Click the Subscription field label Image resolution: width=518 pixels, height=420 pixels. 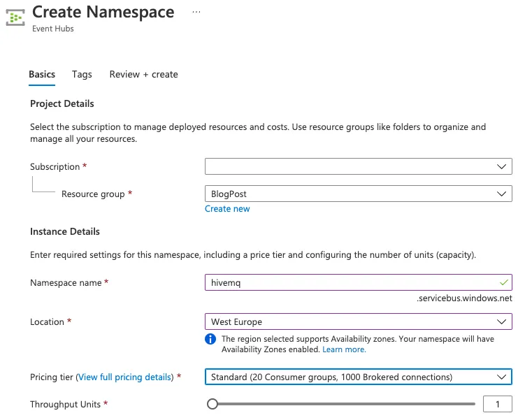(x=55, y=167)
